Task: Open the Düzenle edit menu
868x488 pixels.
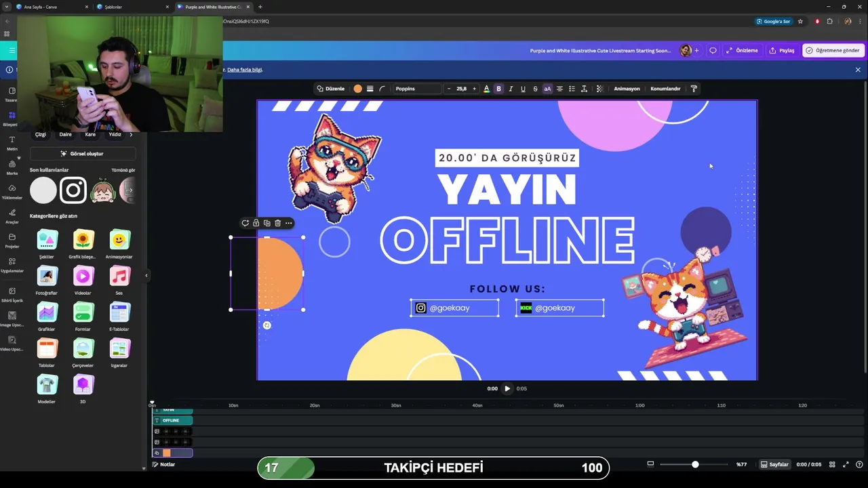Action: pyautogui.click(x=331, y=89)
